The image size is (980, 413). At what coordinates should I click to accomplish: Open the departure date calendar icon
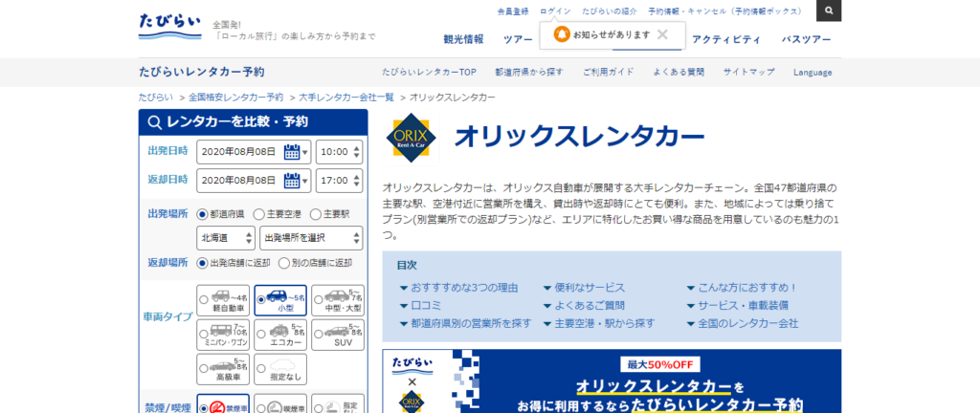(x=293, y=151)
